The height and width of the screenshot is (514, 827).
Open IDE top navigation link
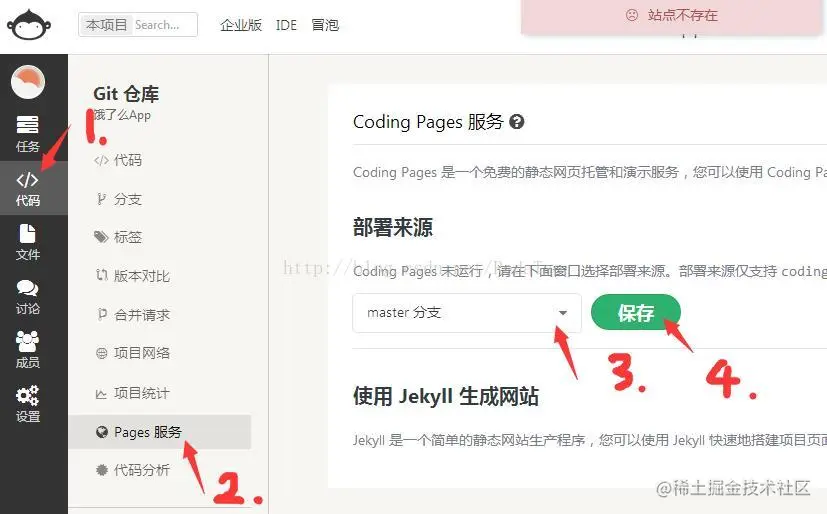tap(286, 25)
